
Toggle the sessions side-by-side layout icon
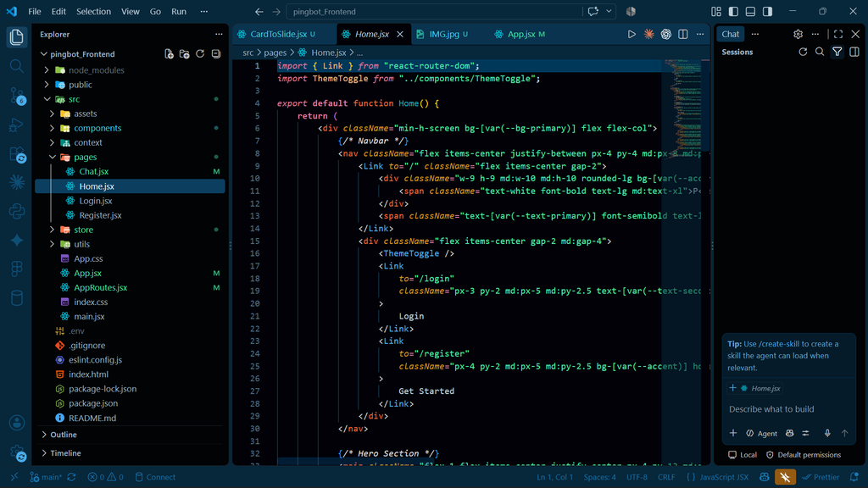(854, 52)
